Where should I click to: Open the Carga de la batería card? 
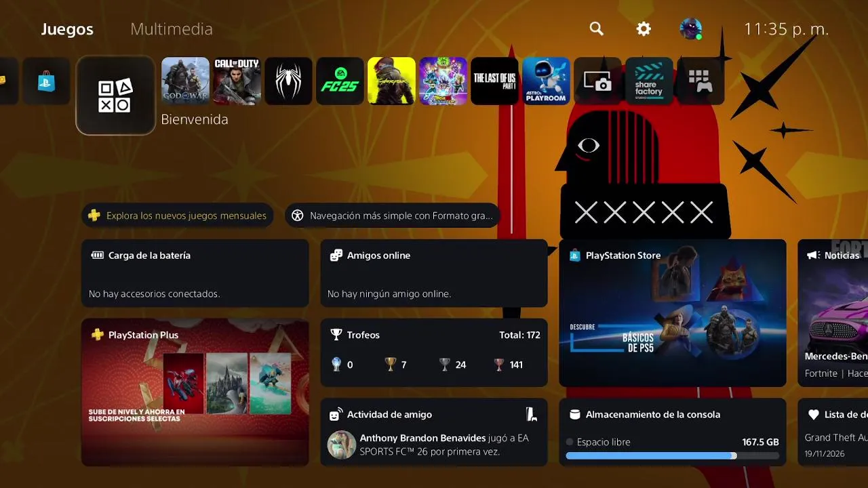(195, 273)
